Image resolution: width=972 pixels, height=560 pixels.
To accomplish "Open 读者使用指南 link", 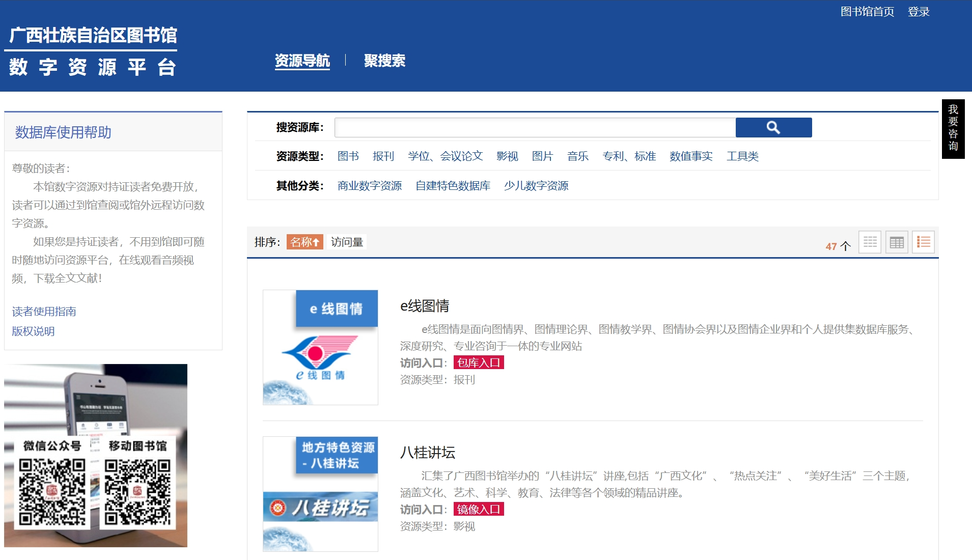I will (x=43, y=312).
